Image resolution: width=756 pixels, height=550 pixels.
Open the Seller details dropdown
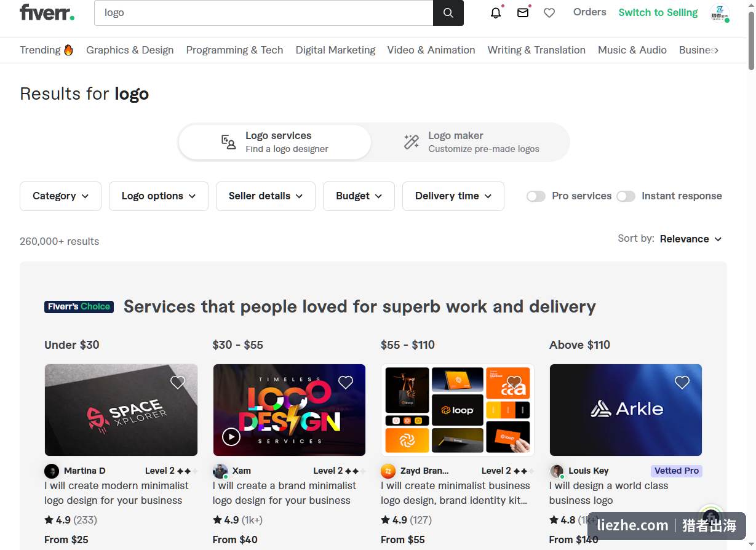[x=266, y=196]
